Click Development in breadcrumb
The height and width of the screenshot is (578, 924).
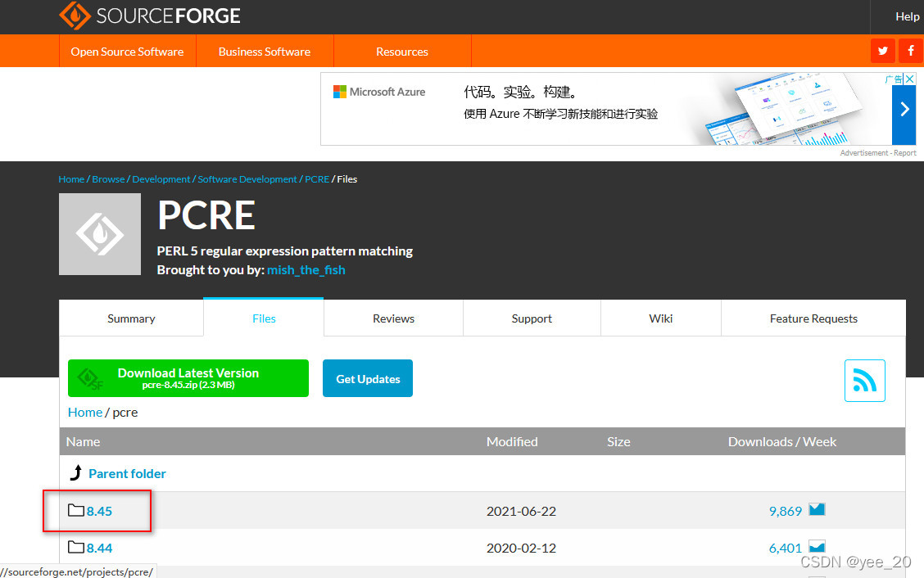[161, 179]
